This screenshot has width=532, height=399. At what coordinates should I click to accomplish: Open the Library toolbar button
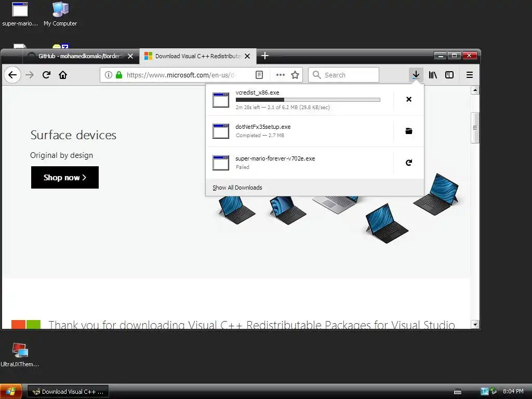(x=433, y=75)
